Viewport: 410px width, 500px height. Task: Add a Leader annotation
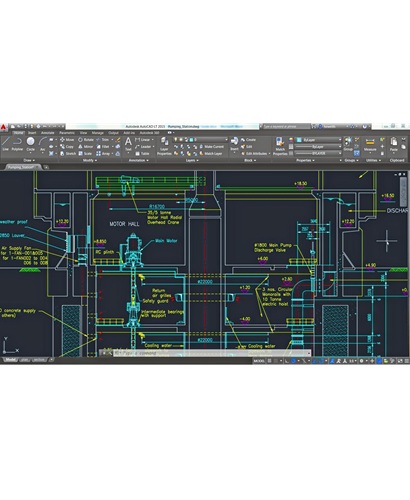pyautogui.click(x=143, y=147)
